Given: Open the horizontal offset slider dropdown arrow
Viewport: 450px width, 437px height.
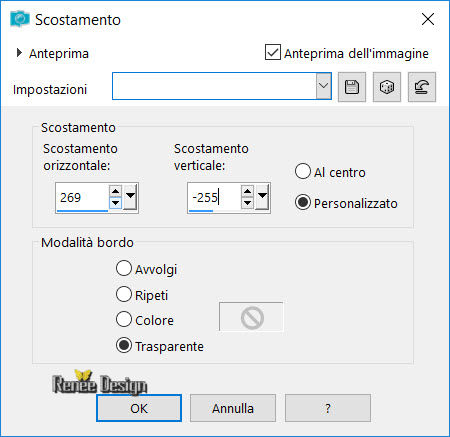Looking at the screenshot, I should [130, 196].
